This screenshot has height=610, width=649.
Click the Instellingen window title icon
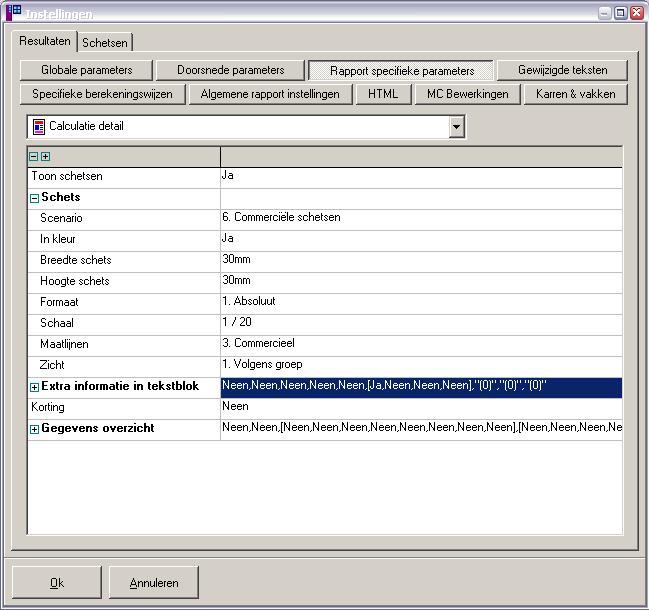pos(13,12)
